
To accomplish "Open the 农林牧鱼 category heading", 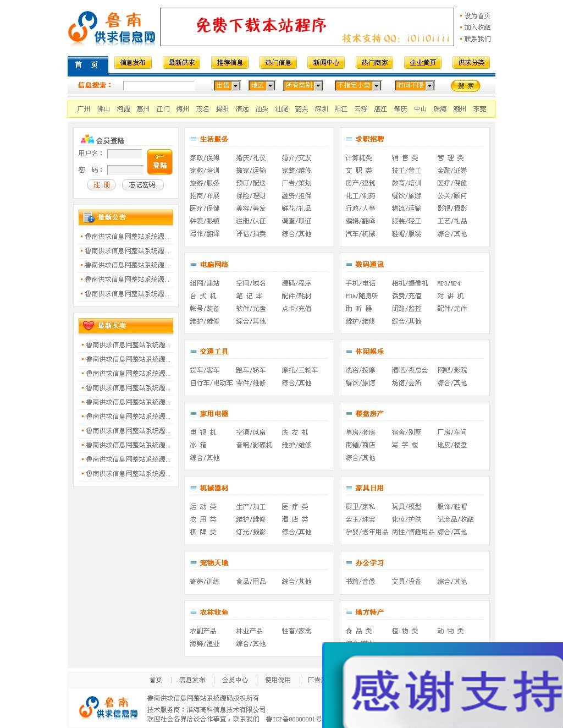I will click(x=214, y=612).
